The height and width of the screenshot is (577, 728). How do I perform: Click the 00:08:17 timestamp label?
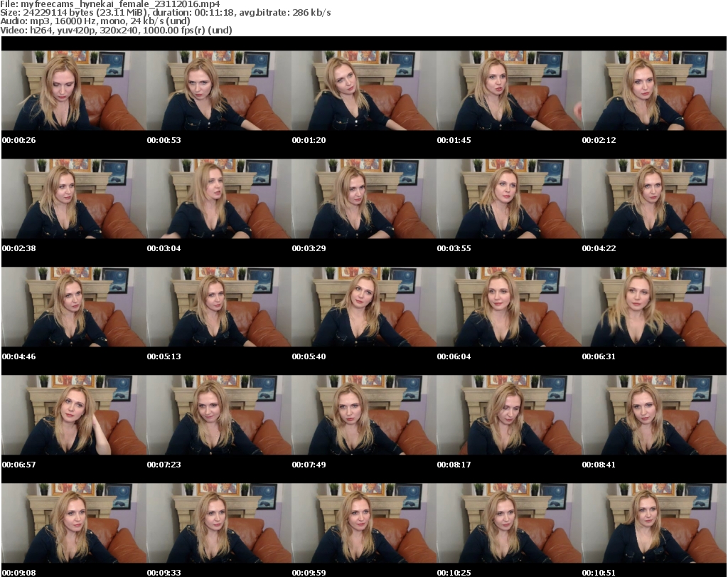pos(454,465)
